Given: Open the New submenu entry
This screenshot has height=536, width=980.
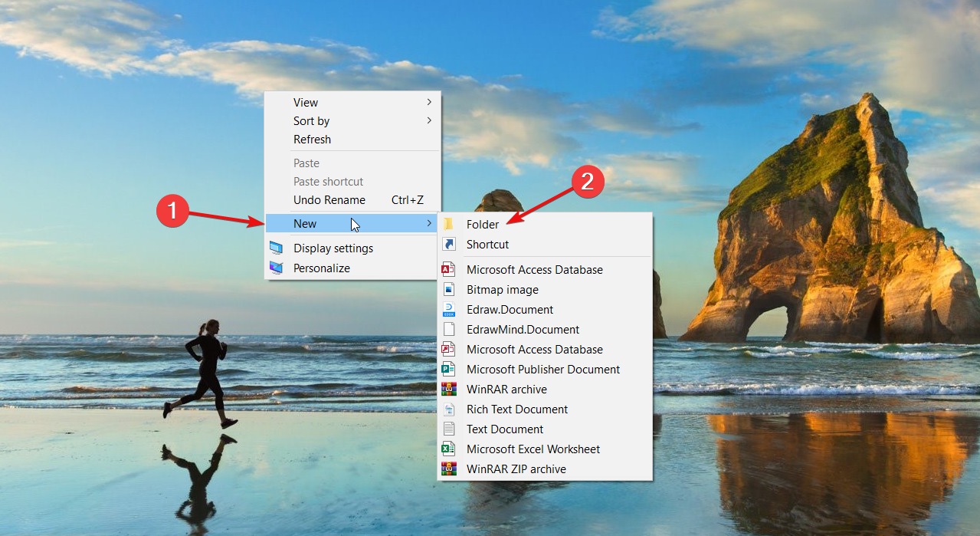Looking at the screenshot, I should click(352, 224).
